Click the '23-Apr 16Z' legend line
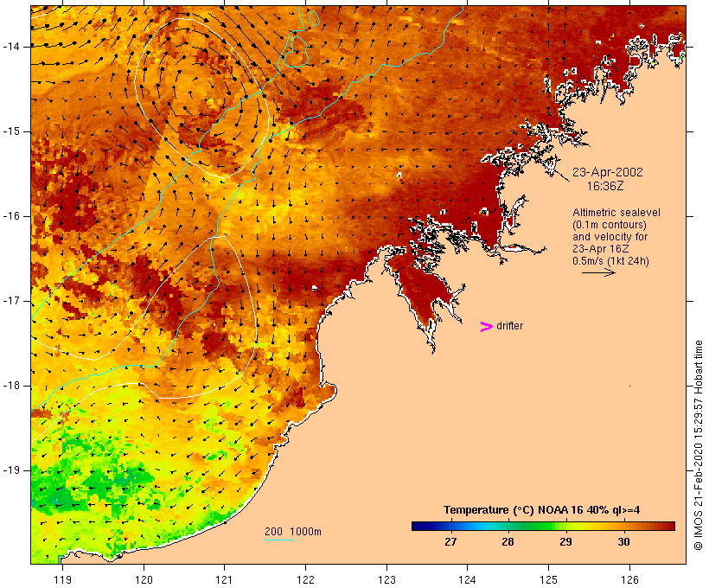 click(600, 249)
